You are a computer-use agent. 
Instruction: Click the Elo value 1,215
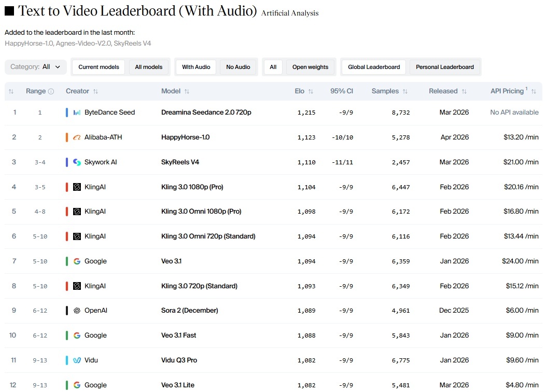coord(306,113)
